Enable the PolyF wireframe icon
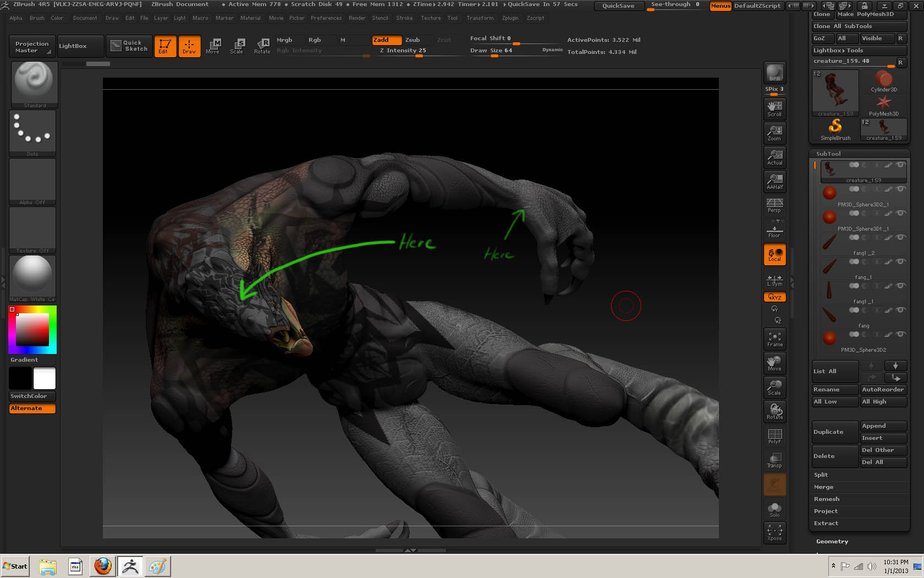924x578 pixels. pyautogui.click(x=774, y=436)
